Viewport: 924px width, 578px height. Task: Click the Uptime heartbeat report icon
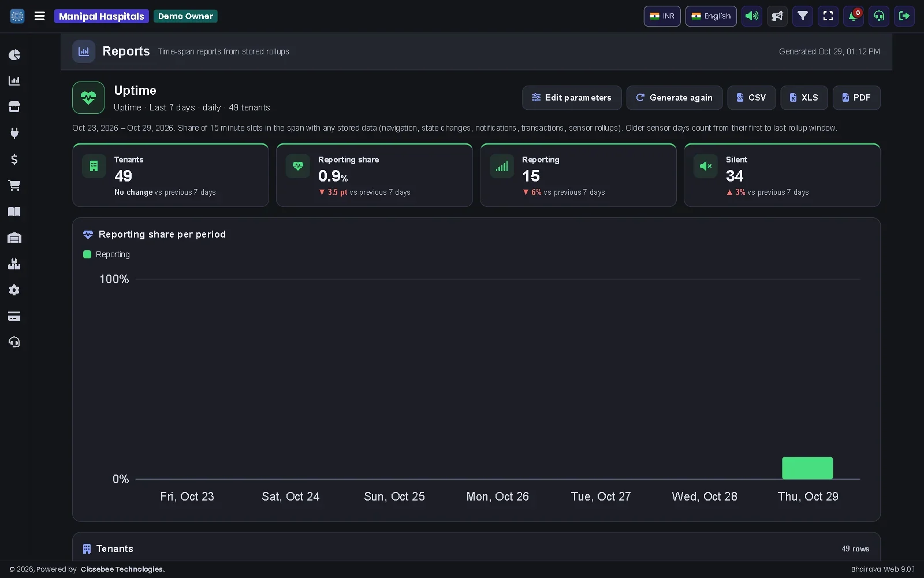(88, 98)
